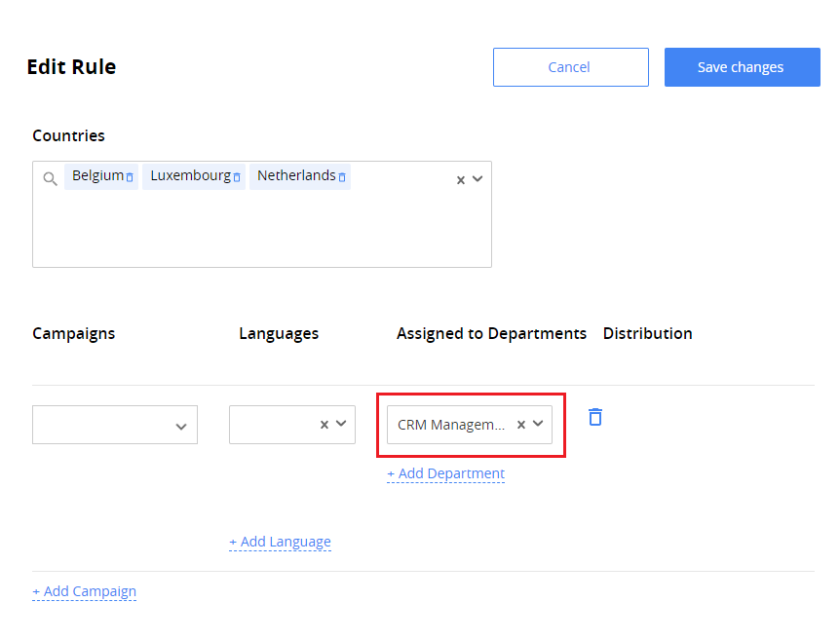Image resolution: width=840 pixels, height=640 pixels.
Task: Expand the Countries dropdown chevron
Action: [x=476, y=179]
